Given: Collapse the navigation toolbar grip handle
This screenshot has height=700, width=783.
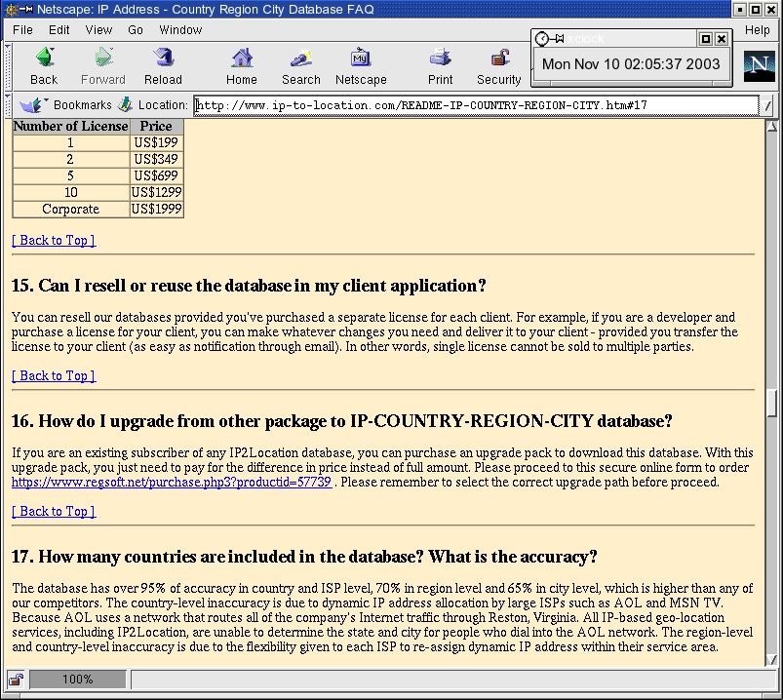Looking at the screenshot, I should pyautogui.click(x=8, y=67).
